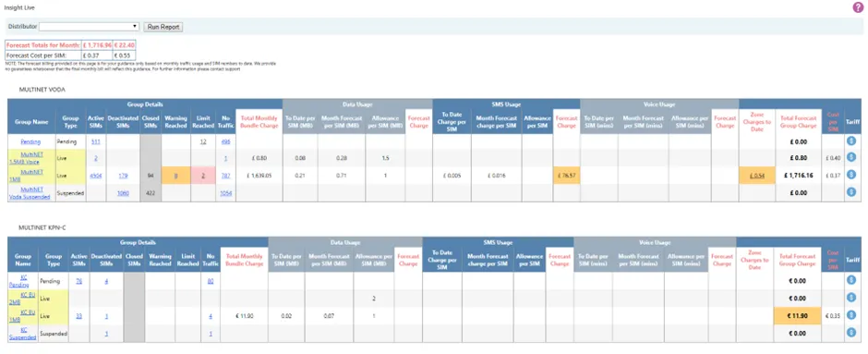This screenshot has height=354, width=868.
Task: Open tariff icon for KC EU 2MB row
Action: click(x=852, y=298)
